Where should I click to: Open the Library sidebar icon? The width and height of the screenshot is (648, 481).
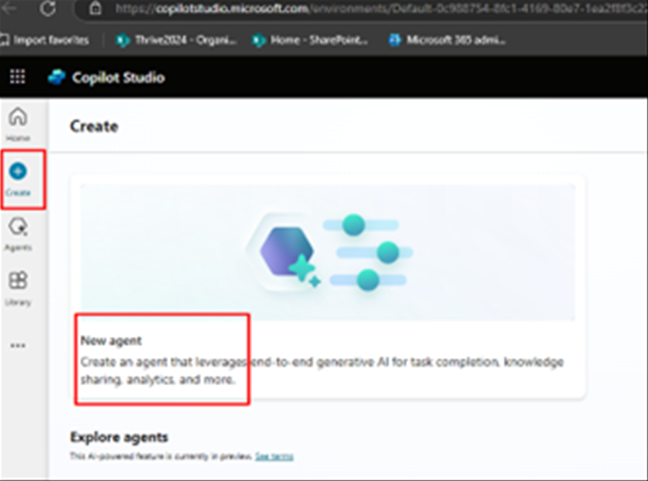(18, 288)
